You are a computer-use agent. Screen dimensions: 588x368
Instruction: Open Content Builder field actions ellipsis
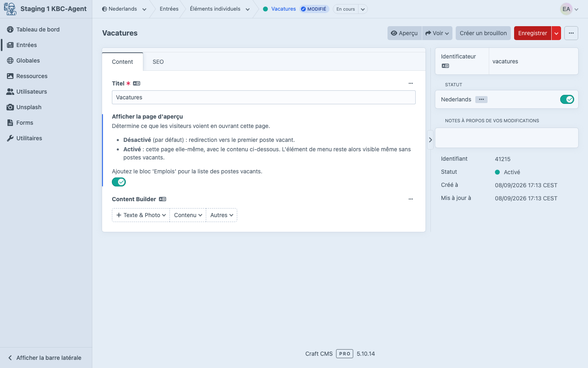[411, 199]
